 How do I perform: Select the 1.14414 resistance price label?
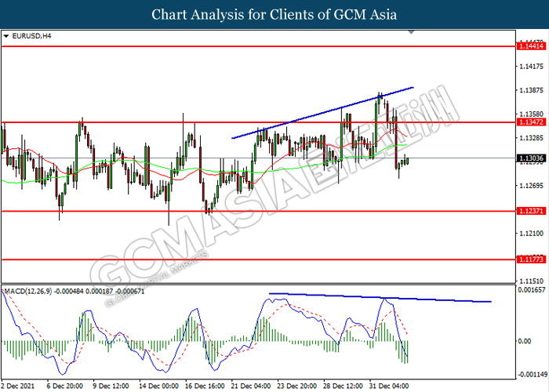pyautogui.click(x=531, y=45)
